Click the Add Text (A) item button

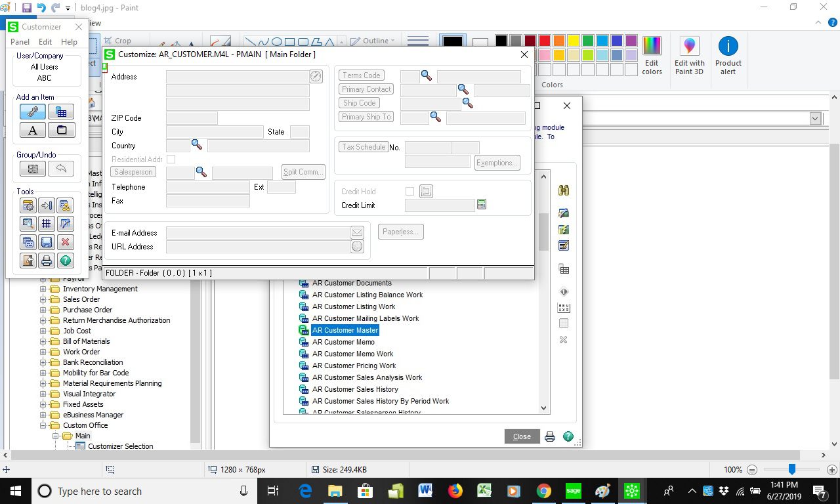(32, 130)
